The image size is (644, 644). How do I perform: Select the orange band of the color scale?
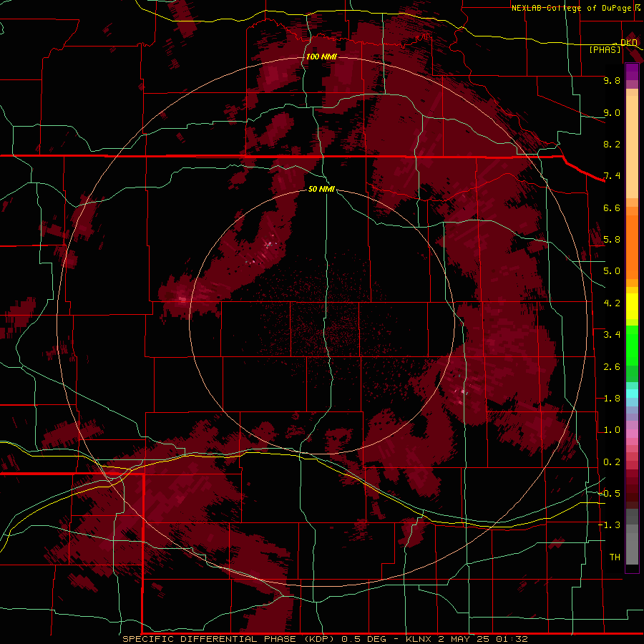632,246
